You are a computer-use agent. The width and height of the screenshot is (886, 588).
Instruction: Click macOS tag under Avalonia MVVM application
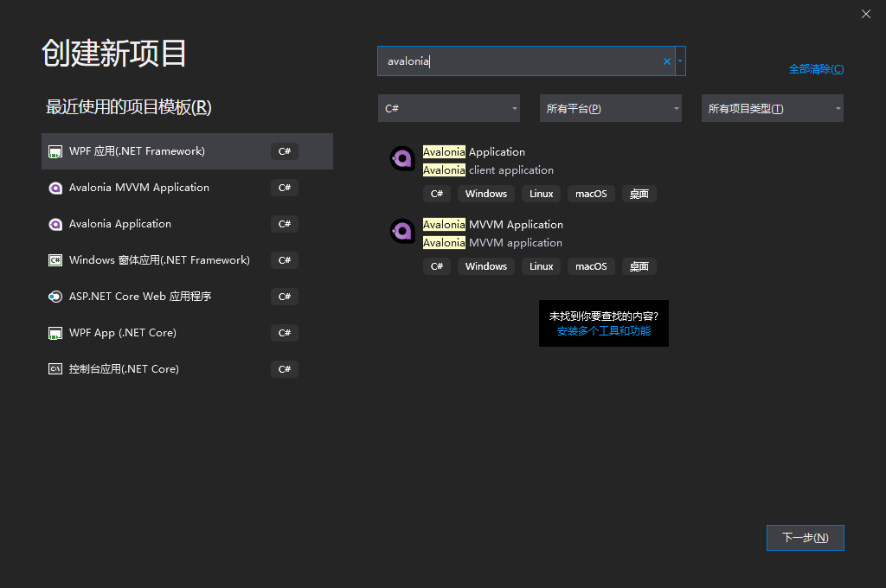(591, 266)
